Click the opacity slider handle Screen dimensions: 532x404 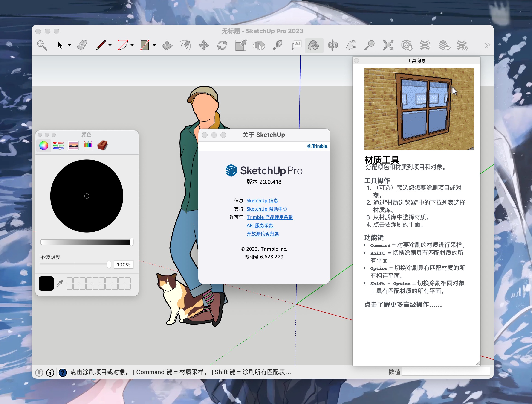pos(109,264)
